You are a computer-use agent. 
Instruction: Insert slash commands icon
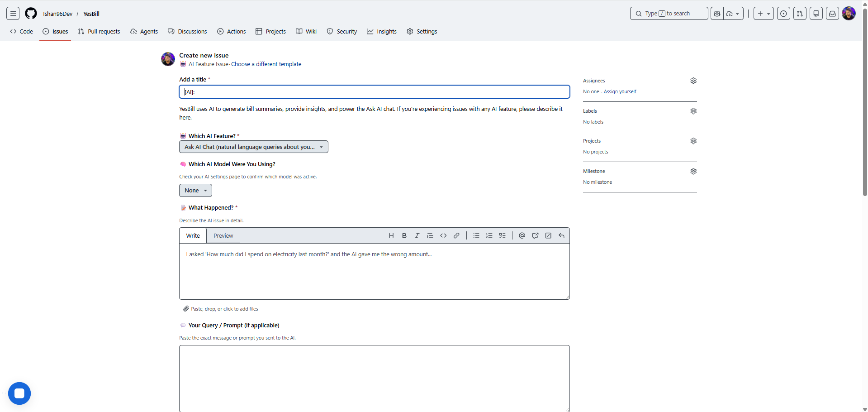coord(548,235)
